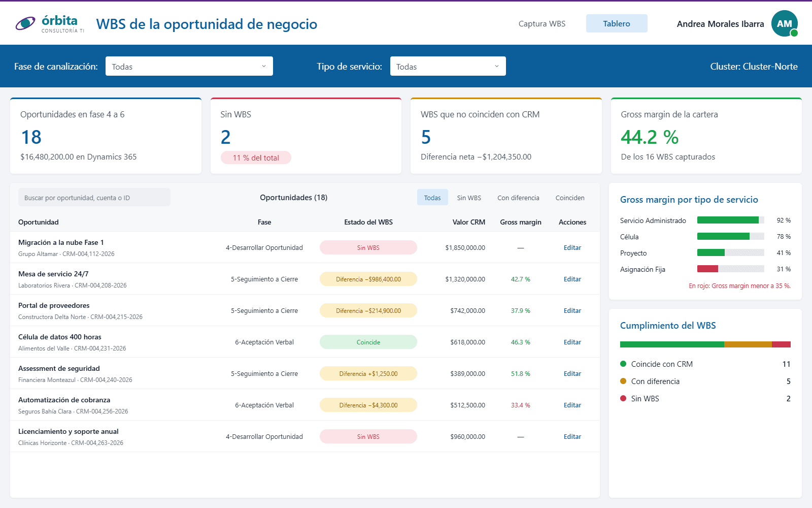Click Diferencia −$4,300.00 status badge
The height and width of the screenshot is (508, 812).
(x=368, y=405)
